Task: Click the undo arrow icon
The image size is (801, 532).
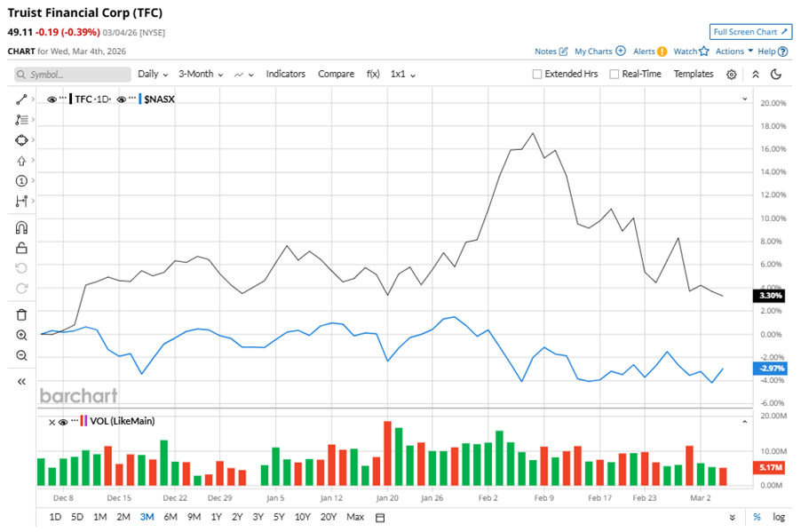Action: point(21,268)
